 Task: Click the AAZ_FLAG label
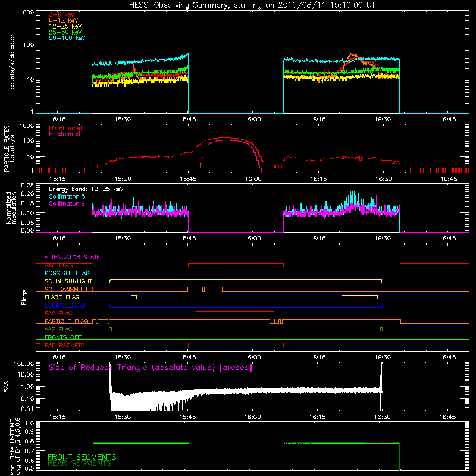tap(58, 329)
